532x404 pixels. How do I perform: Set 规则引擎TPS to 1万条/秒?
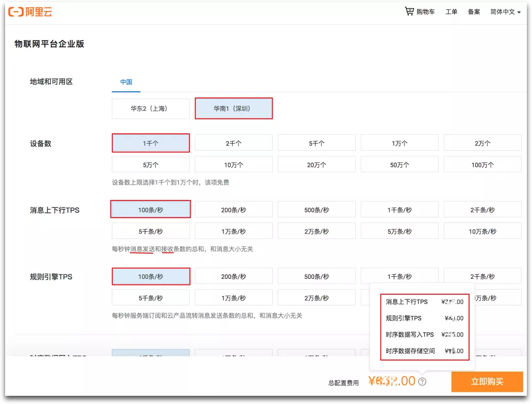click(x=233, y=298)
